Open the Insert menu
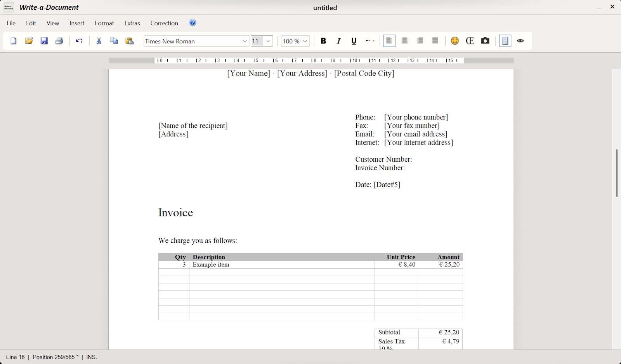This screenshot has width=621, height=364. [x=77, y=23]
